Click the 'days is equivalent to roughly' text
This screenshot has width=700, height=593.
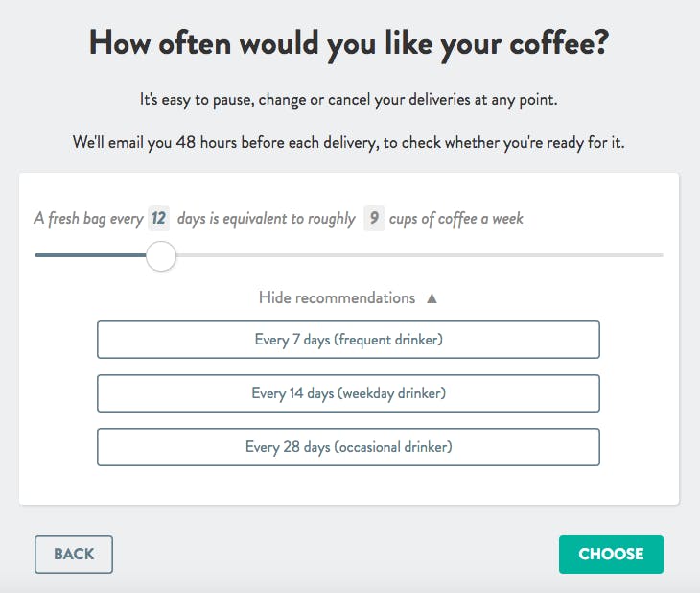tap(266, 219)
